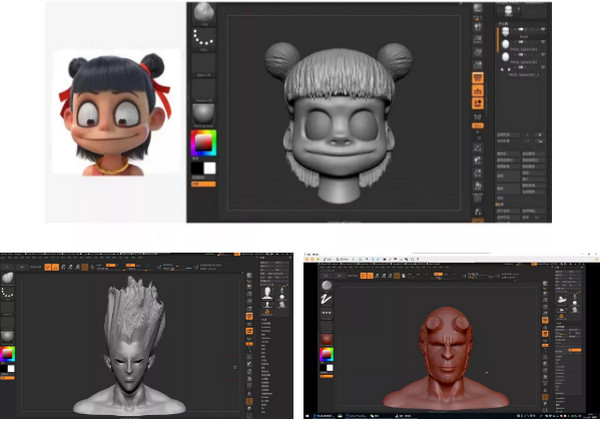Screen dimensions: 600x421
Task: Open the dotted stroke picker in the top window
Action: (x=204, y=38)
